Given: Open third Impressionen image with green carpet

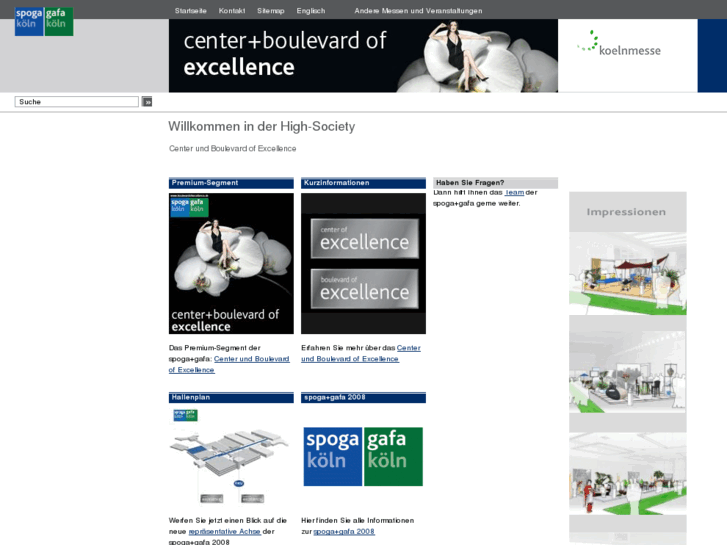Looking at the screenshot, I should [x=628, y=474].
